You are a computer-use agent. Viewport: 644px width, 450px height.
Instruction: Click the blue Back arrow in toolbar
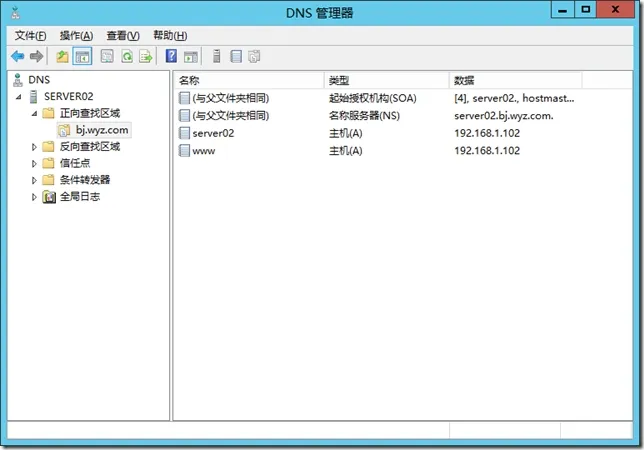(x=18, y=56)
